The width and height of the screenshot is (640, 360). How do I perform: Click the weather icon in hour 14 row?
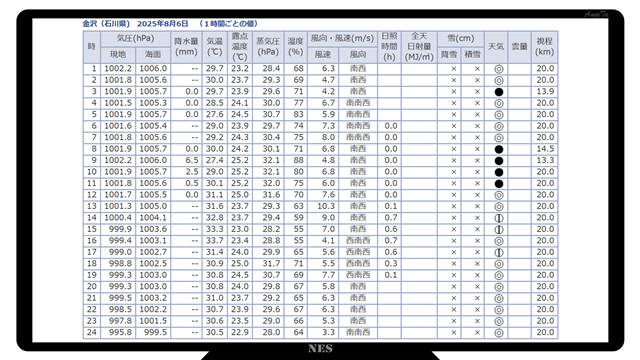(498, 218)
